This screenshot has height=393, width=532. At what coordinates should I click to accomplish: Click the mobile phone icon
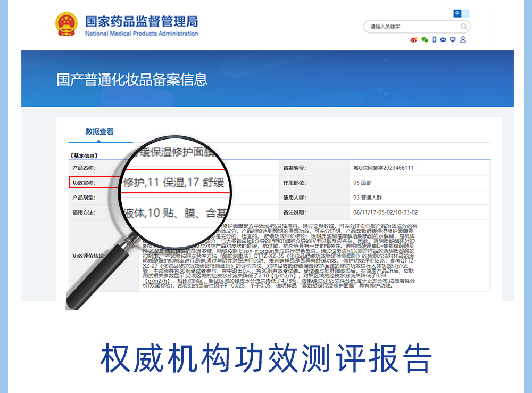(434, 40)
